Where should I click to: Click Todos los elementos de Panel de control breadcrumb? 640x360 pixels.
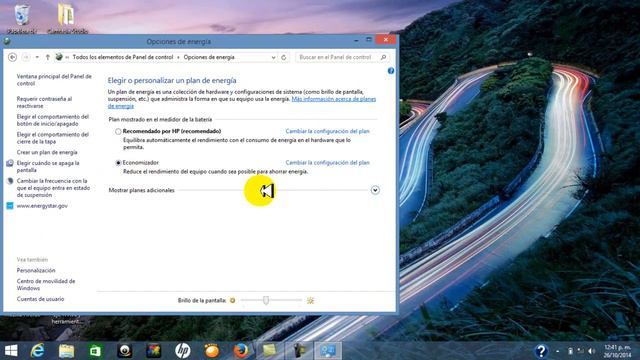pos(123,57)
